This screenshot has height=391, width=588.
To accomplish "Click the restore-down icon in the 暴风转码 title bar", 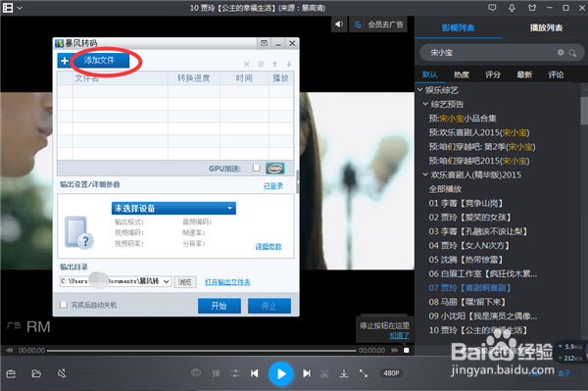I will click(x=264, y=43).
